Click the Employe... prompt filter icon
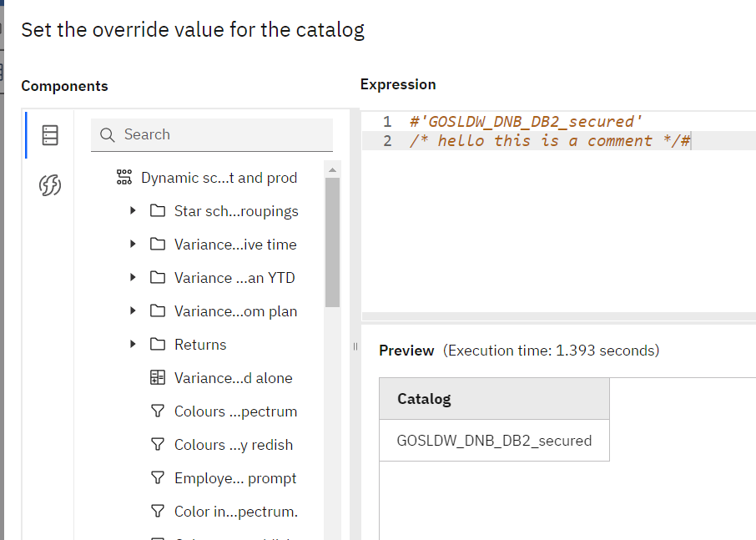 158,478
